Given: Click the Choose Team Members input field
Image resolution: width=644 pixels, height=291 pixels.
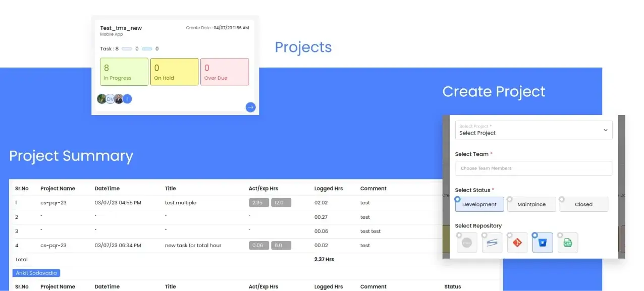Looking at the screenshot, I should pyautogui.click(x=533, y=168).
